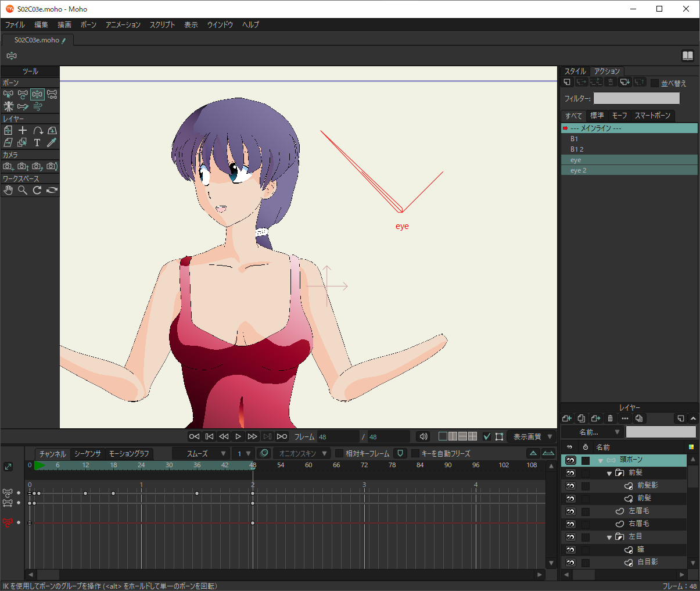Select the Shear Layer tool
The width and height of the screenshot is (700, 591).
tap(8, 142)
